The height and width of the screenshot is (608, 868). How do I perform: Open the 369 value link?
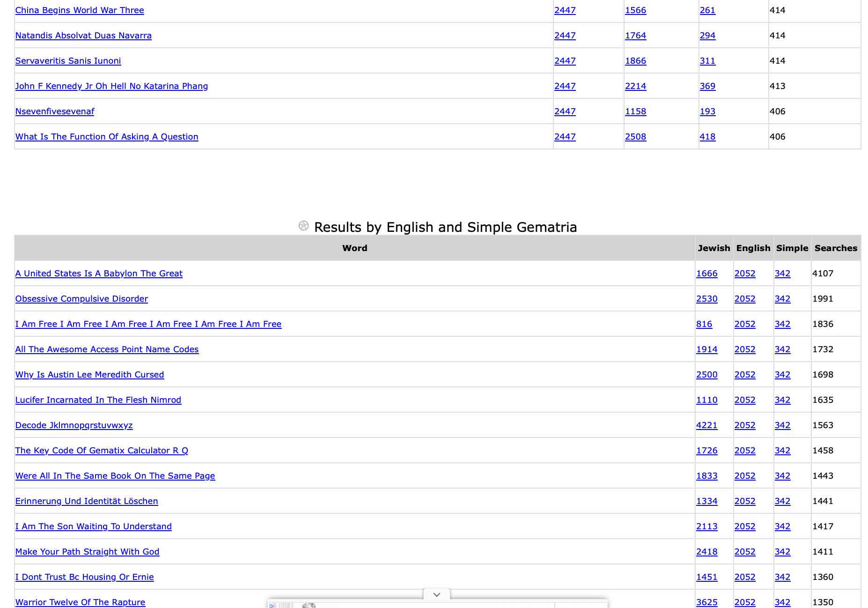(707, 86)
